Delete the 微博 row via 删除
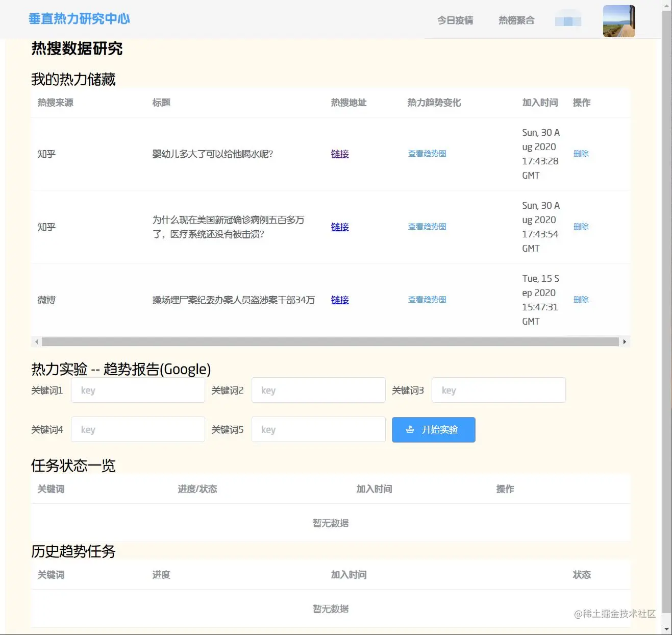 [581, 299]
